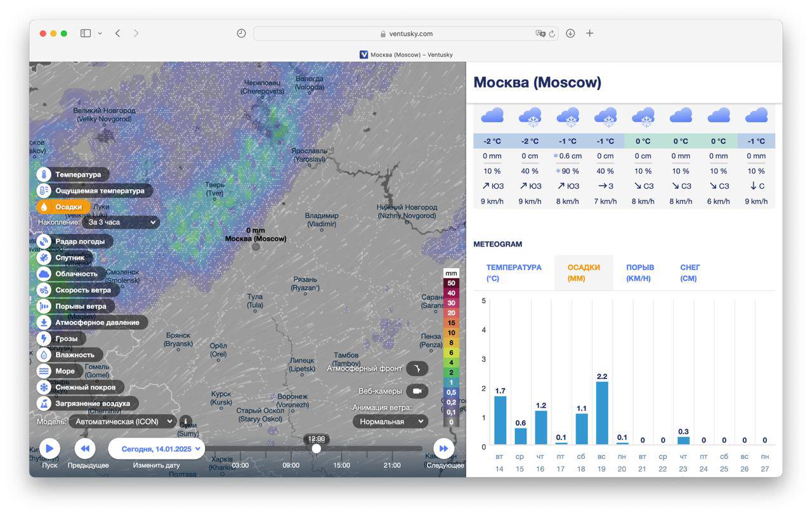Select the Влажность layer icon
The image size is (812, 516).
click(x=43, y=355)
